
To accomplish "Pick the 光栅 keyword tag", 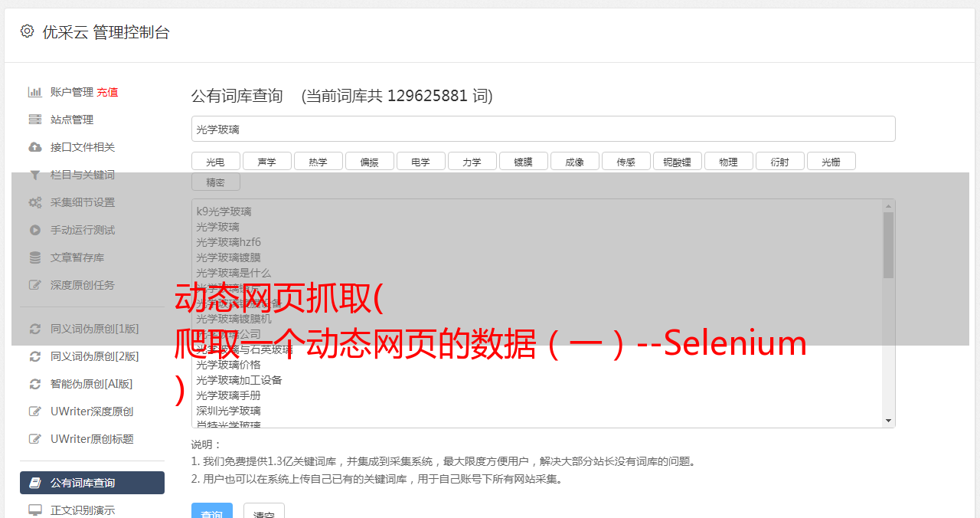I will click(x=831, y=161).
